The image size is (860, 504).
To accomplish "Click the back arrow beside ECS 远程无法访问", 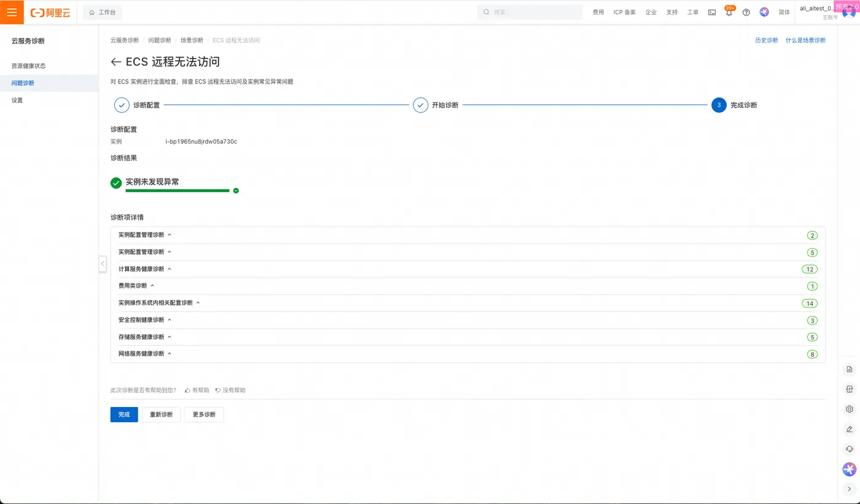I will pyautogui.click(x=116, y=62).
